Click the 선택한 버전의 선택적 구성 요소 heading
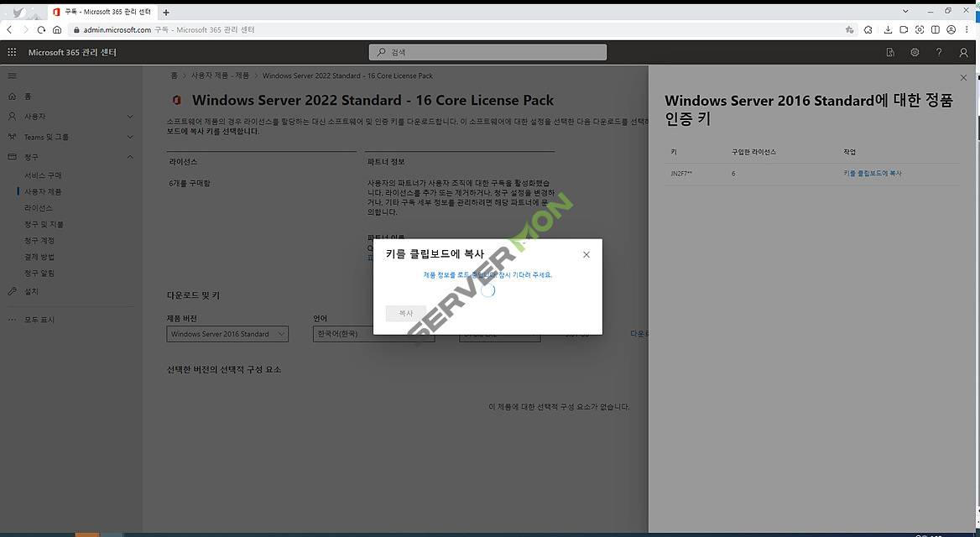Viewport: 980px width, 537px height. pyautogui.click(x=224, y=369)
